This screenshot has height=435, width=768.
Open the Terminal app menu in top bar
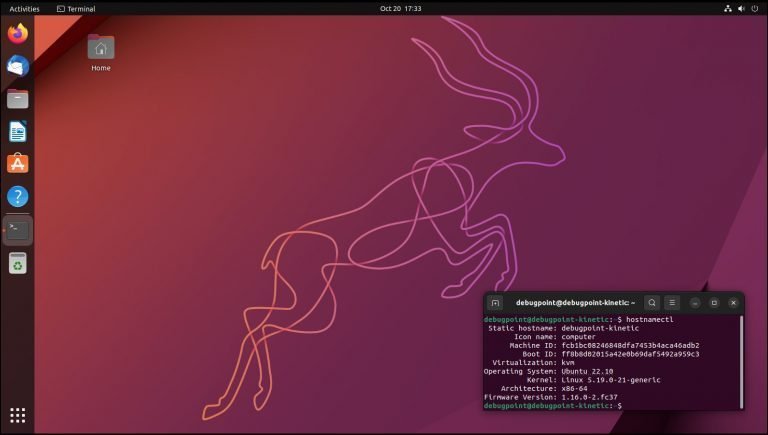coord(76,8)
